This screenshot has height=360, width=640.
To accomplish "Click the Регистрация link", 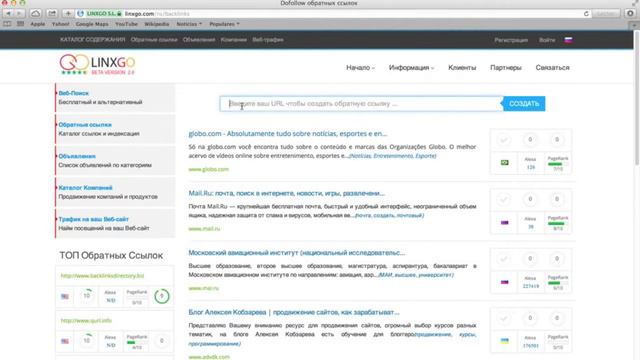I will (511, 40).
